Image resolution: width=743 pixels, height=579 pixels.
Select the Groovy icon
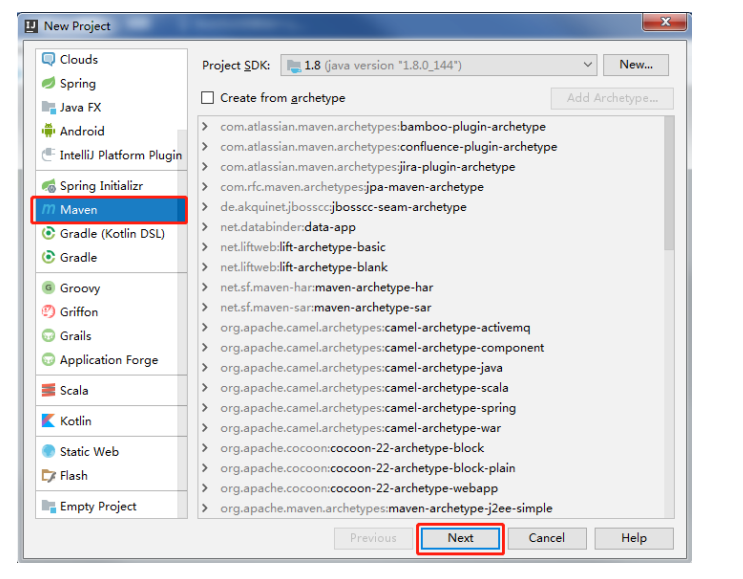pyautogui.click(x=48, y=288)
